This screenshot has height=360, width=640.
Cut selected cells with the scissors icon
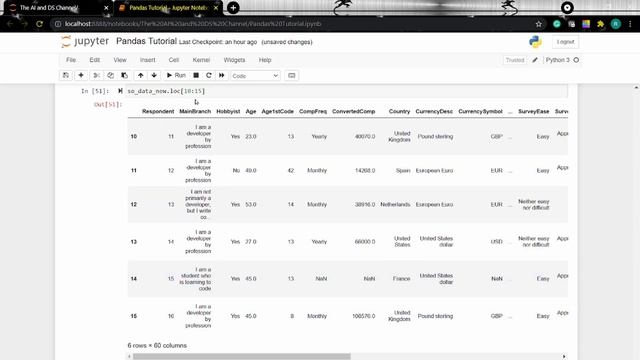point(97,76)
